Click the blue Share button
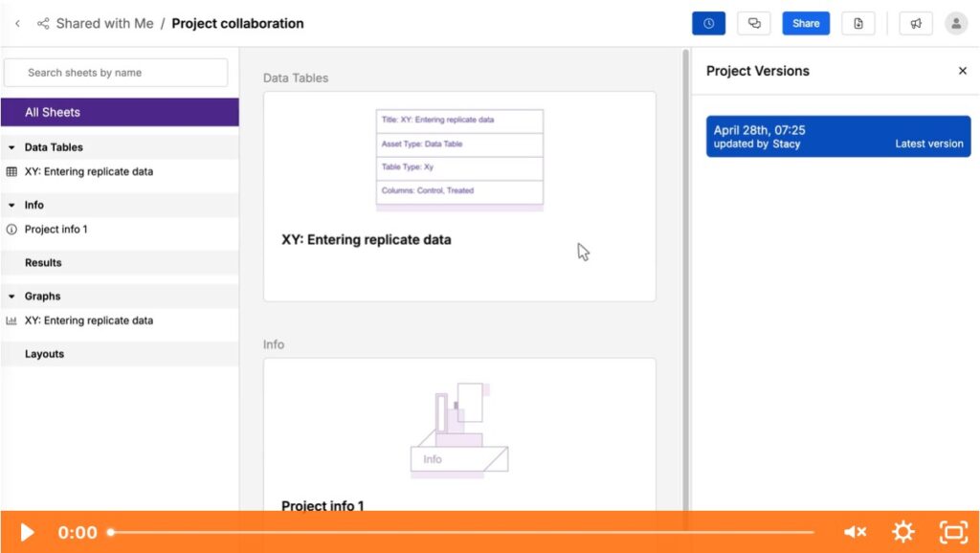 tap(806, 24)
